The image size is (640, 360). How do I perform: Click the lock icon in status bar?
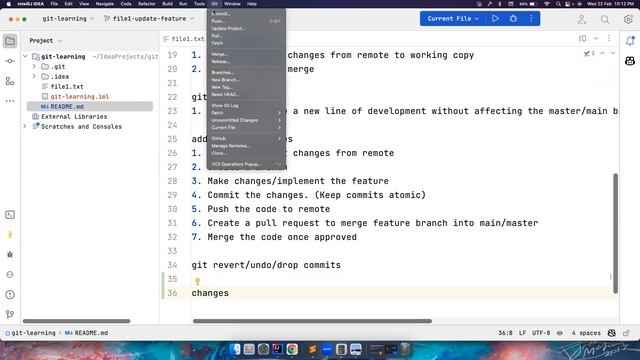(x=627, y=333)
